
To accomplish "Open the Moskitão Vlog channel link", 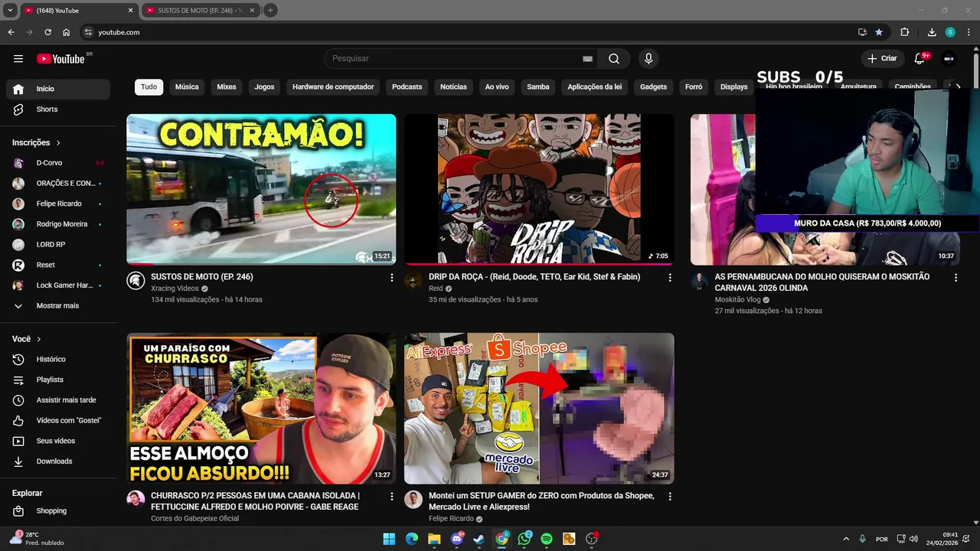I will (737, 300).
